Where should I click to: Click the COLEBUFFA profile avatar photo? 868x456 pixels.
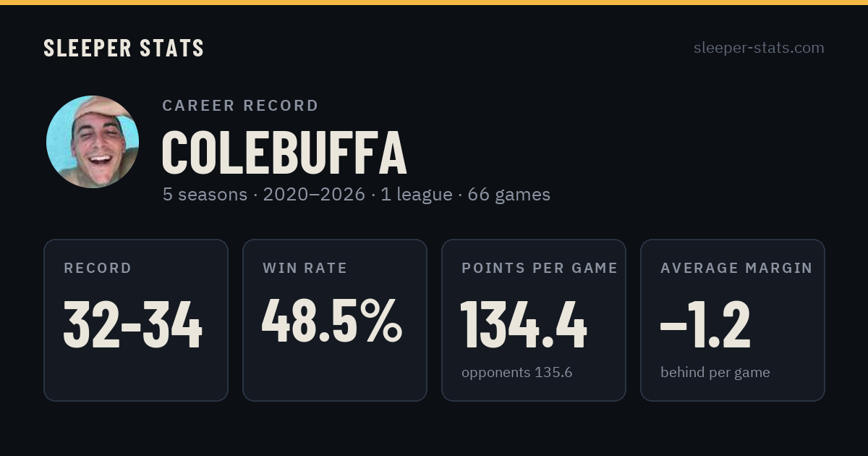click(x=93, y=142)
